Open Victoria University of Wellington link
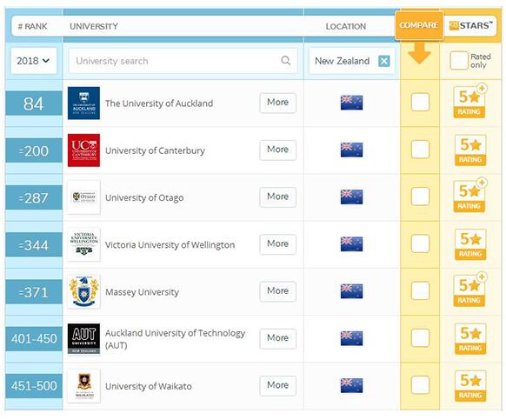The height and width of the screenshot is (420, 506). 170,245
